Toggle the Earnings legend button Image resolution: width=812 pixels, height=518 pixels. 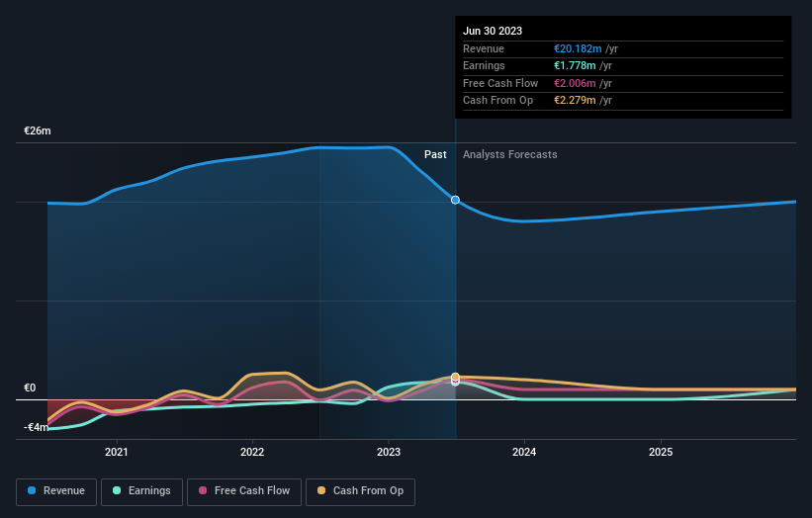[141, 491]
